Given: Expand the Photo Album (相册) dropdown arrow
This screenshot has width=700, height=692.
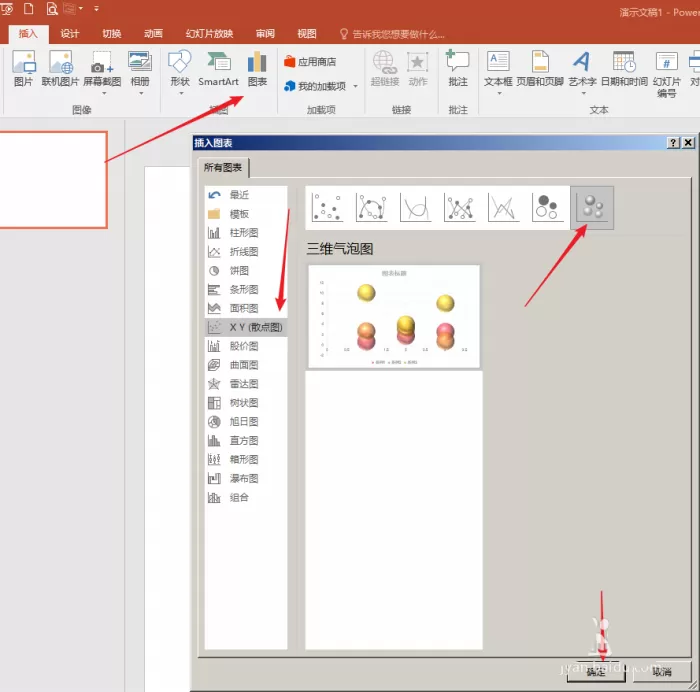Looking at the screenshot, I should click(141, 93).
